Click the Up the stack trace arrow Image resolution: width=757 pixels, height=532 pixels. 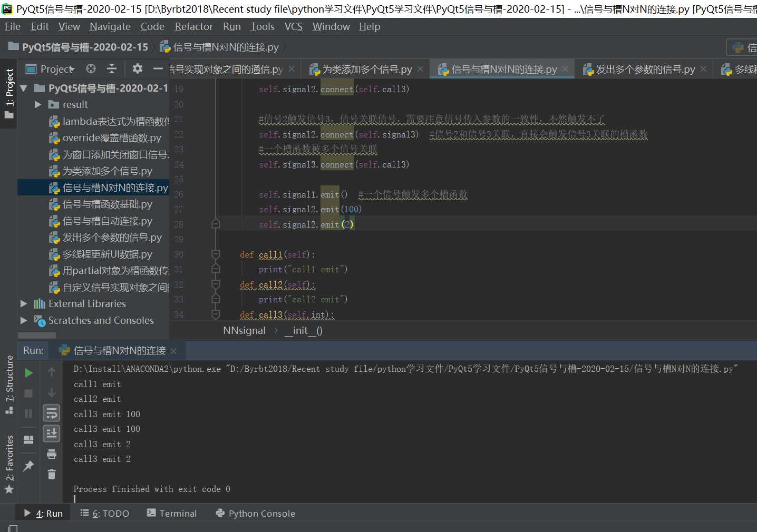52,372
